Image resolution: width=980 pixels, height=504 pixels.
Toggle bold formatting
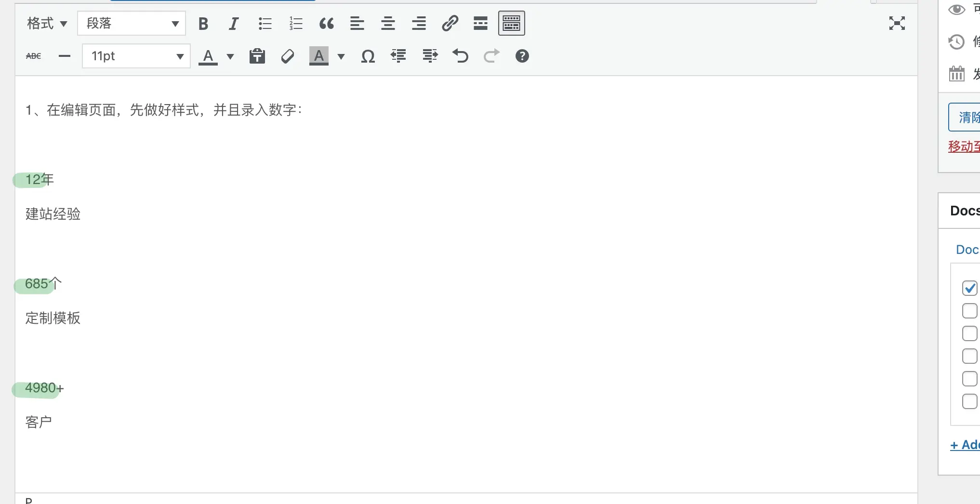pos(203,24)
